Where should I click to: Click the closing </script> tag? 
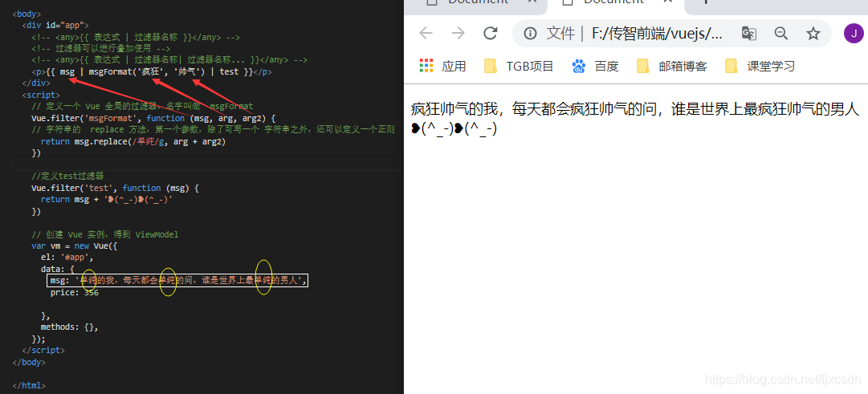coord(43,351)
